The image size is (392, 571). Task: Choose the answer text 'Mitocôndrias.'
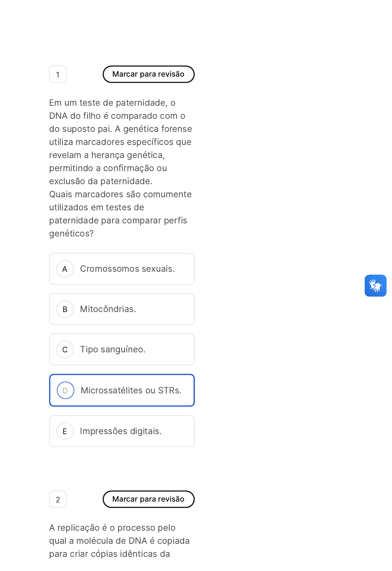click(108, 309)
